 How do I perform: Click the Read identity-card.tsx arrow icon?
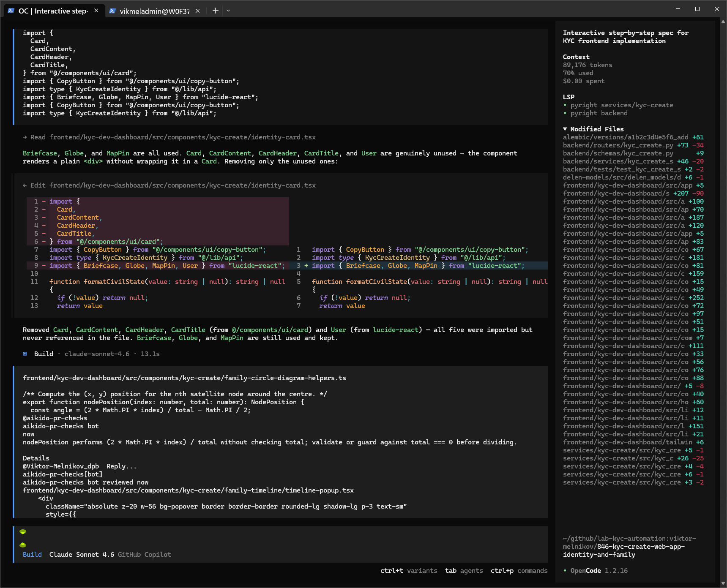coord(25,137)
